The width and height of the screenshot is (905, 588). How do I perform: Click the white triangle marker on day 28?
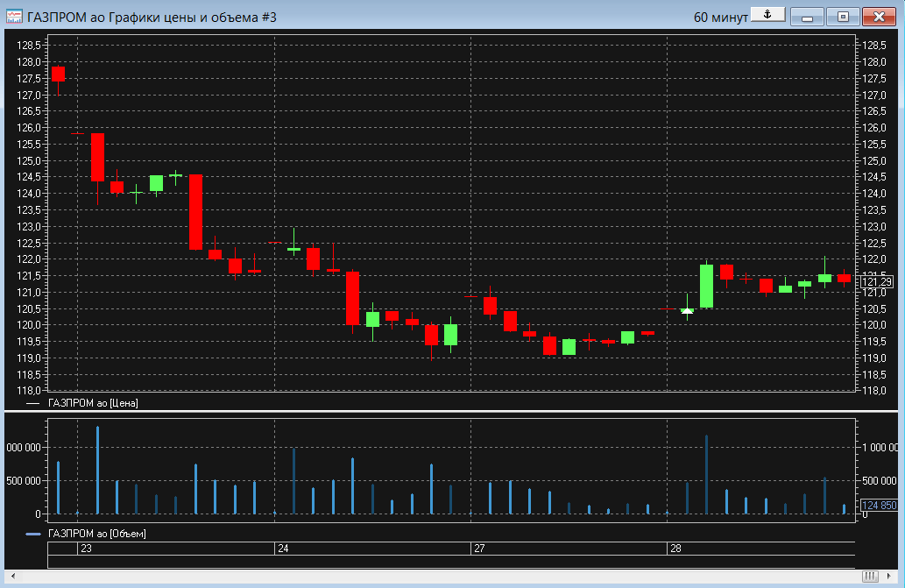click(687, 311)
